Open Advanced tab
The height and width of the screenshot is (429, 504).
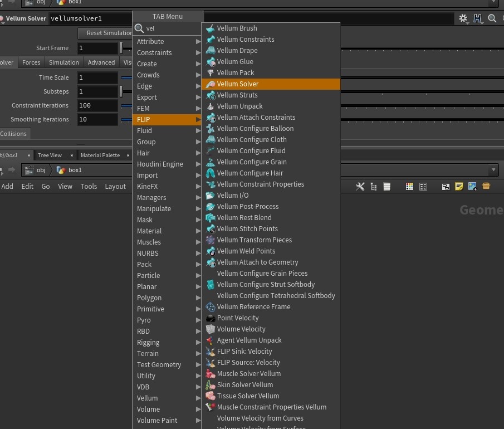(101, 62)
